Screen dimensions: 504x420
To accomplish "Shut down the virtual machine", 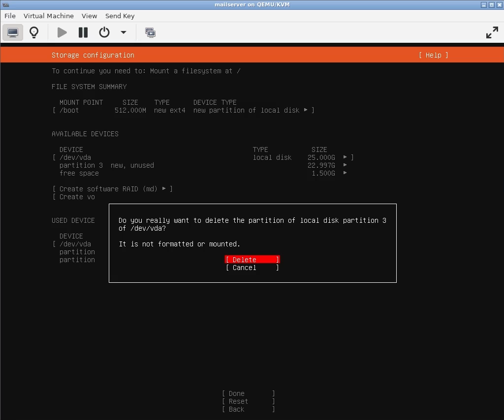I will 104,32.
